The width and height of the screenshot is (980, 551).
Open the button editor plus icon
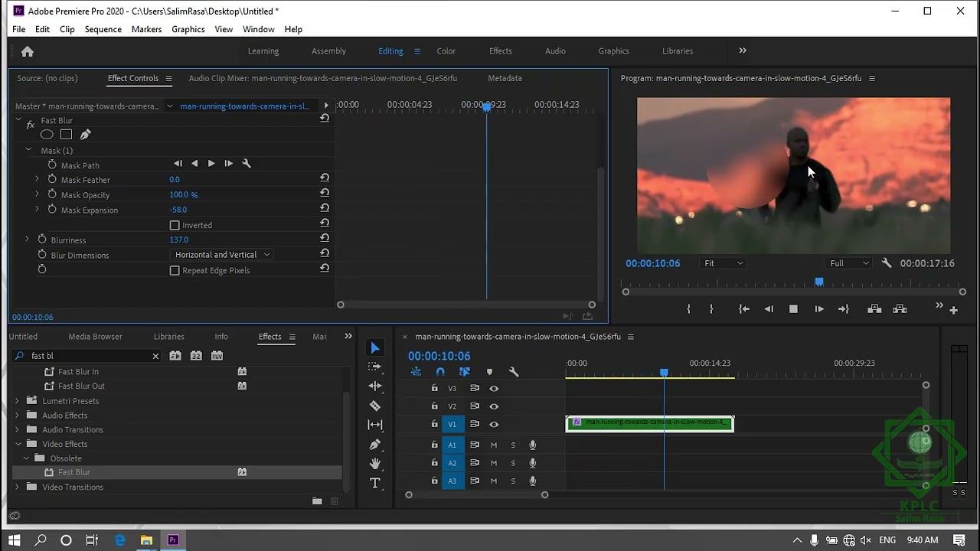(954, 310)
